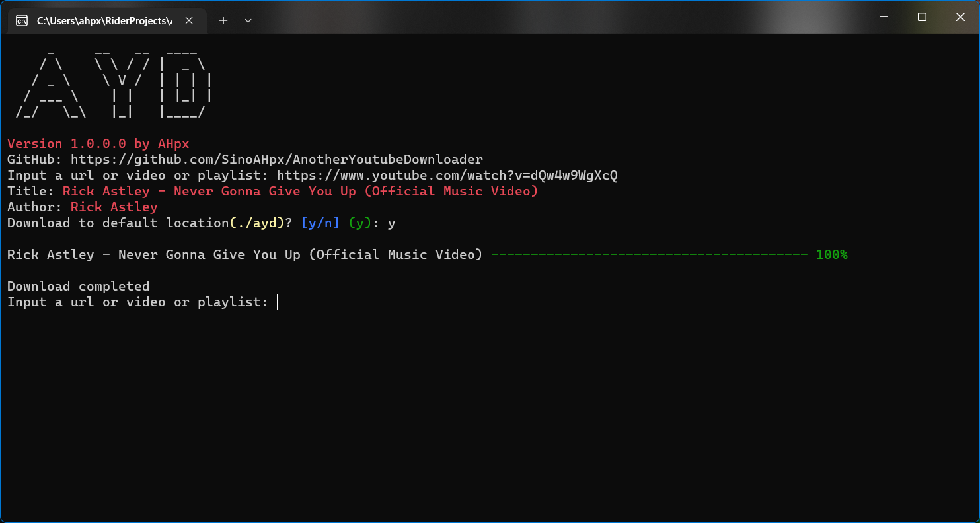Maximize the terminal window

tap(922, 17)
